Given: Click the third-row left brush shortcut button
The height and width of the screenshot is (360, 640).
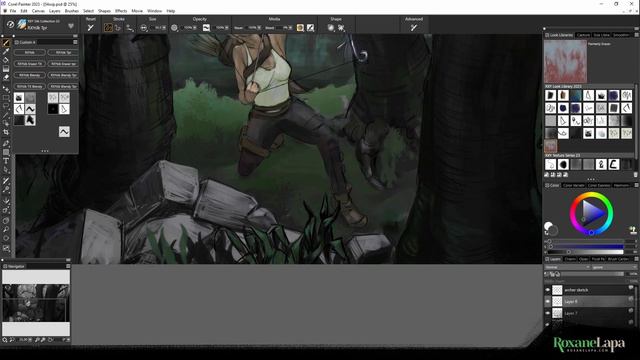Looking at the screenshot, I should pos(29,75).
